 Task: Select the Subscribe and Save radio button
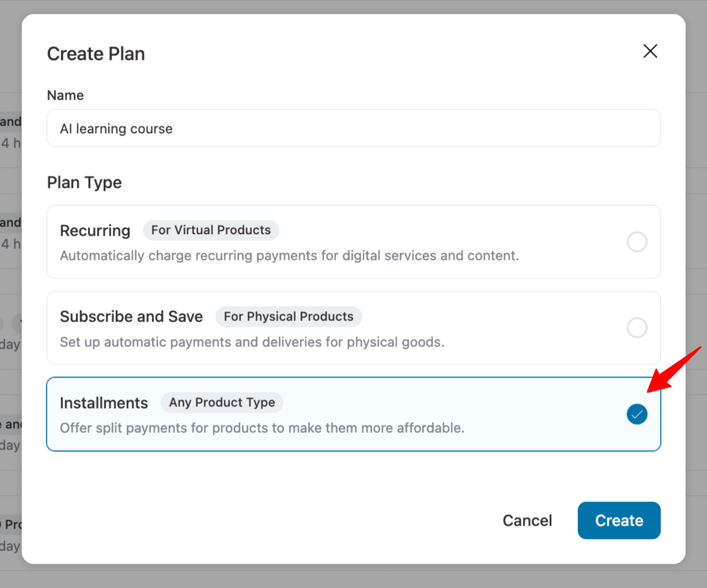point(637,327)
